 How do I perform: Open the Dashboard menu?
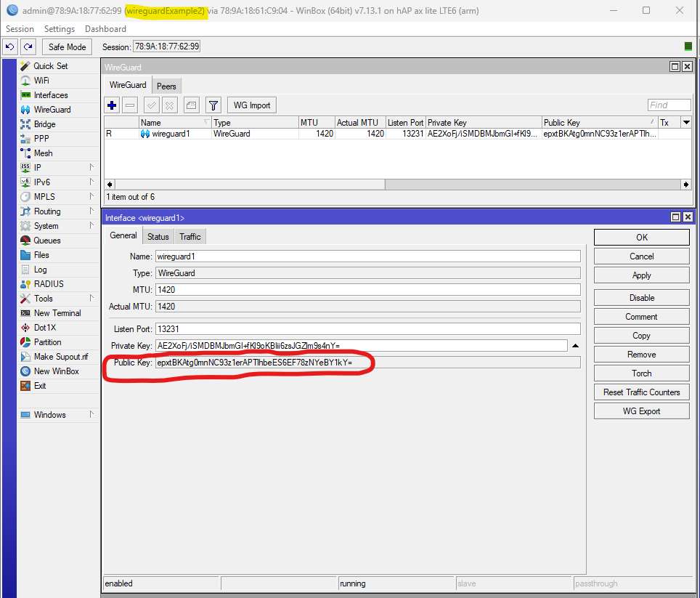(x=105, y=28)
